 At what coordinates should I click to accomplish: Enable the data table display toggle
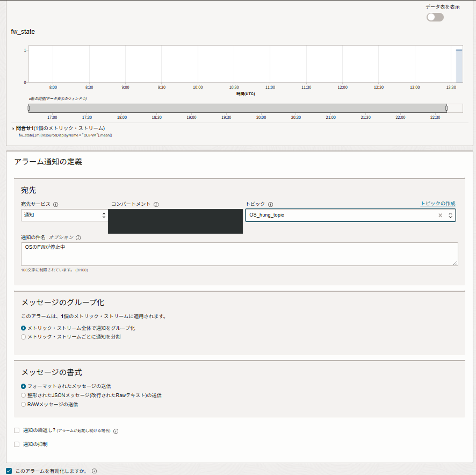point(435,17)
